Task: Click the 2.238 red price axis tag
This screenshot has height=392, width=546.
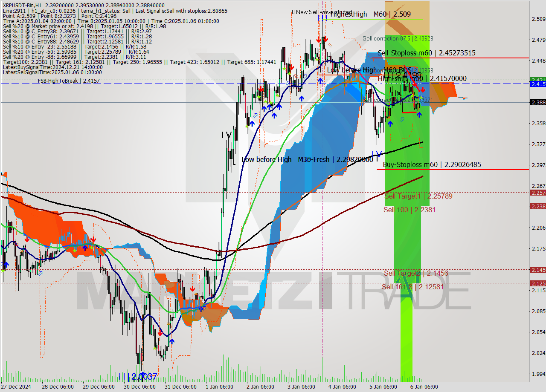Action: [537, 206]
